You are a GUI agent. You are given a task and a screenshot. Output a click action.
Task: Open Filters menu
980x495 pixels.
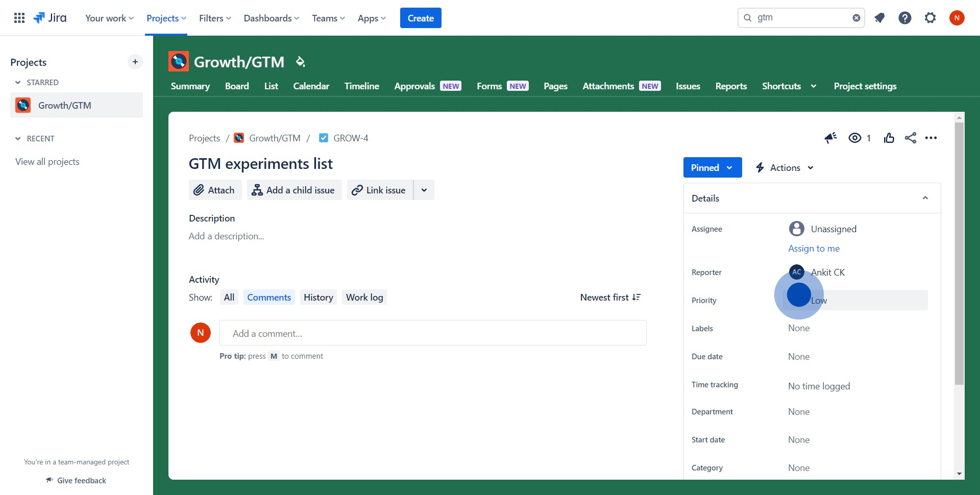(215, 18)
